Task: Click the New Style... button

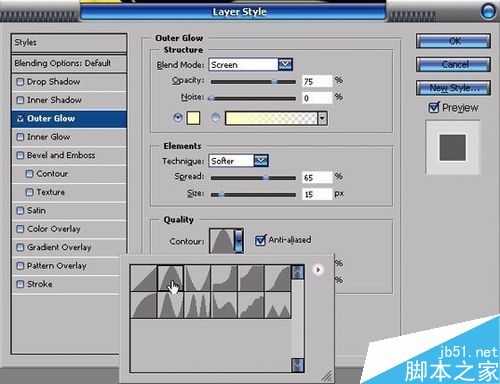Action: tap(453, 88)
